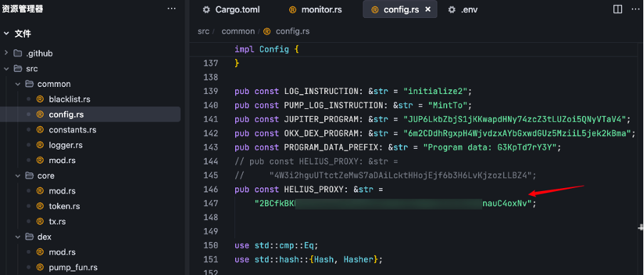Click the gear icon on Cargo.toml tab

206,9
